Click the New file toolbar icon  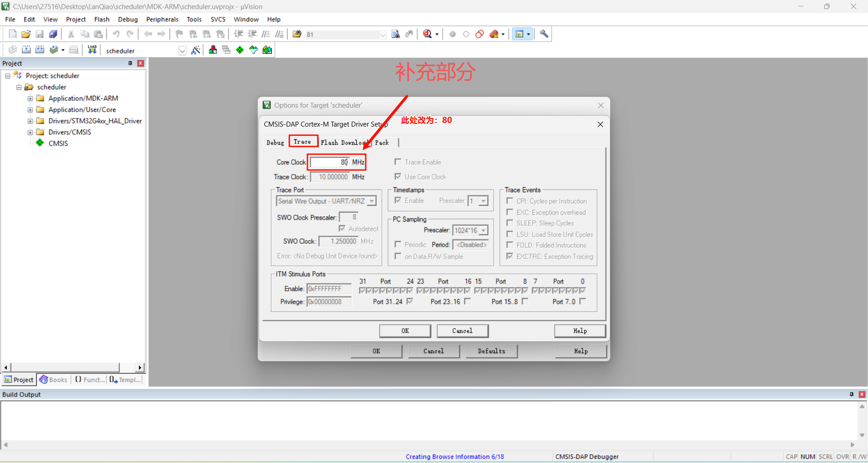tap(13, 34)
